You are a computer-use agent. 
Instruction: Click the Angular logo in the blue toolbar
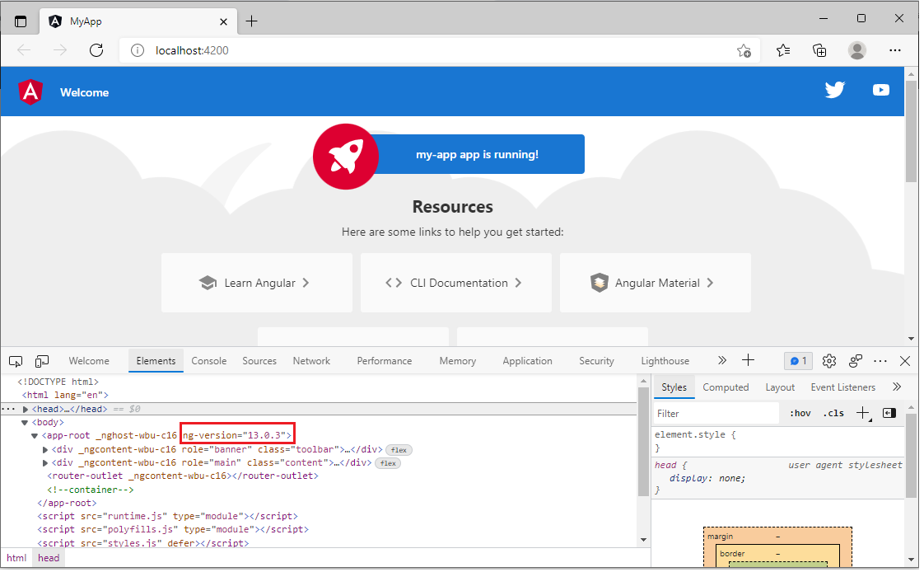(x=30, y=92)
